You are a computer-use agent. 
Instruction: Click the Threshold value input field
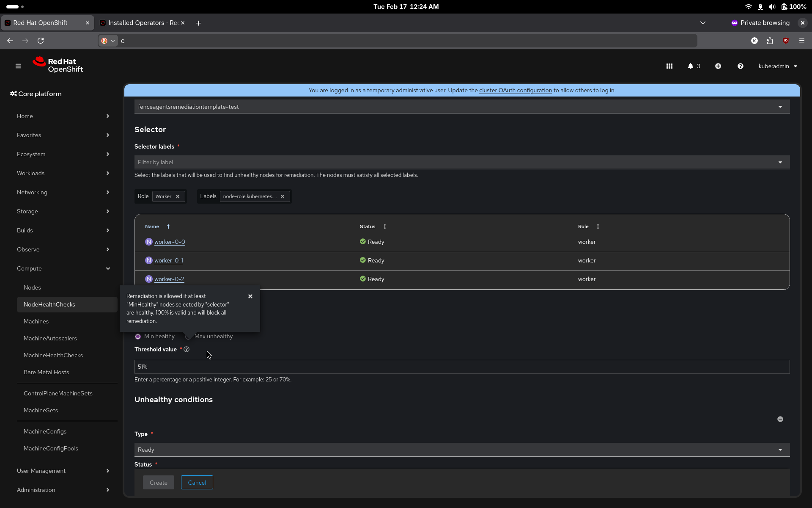462,367
